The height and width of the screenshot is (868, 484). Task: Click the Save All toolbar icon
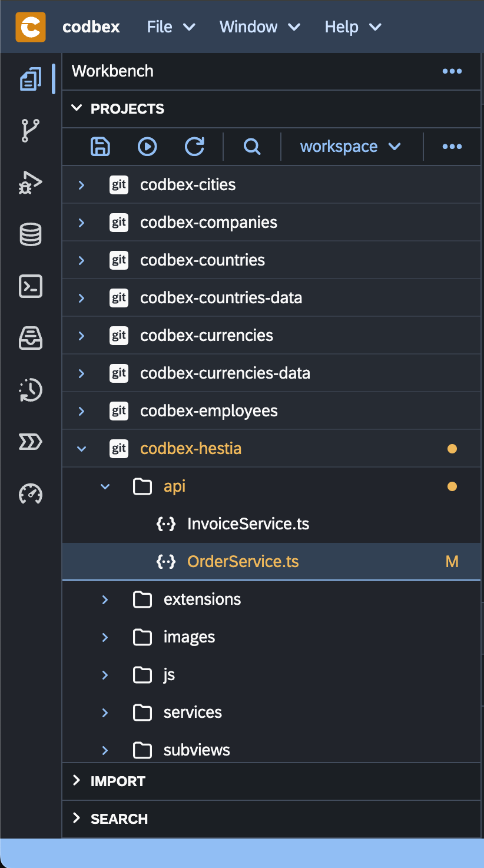pyautogui.click(x=101, y=147)
